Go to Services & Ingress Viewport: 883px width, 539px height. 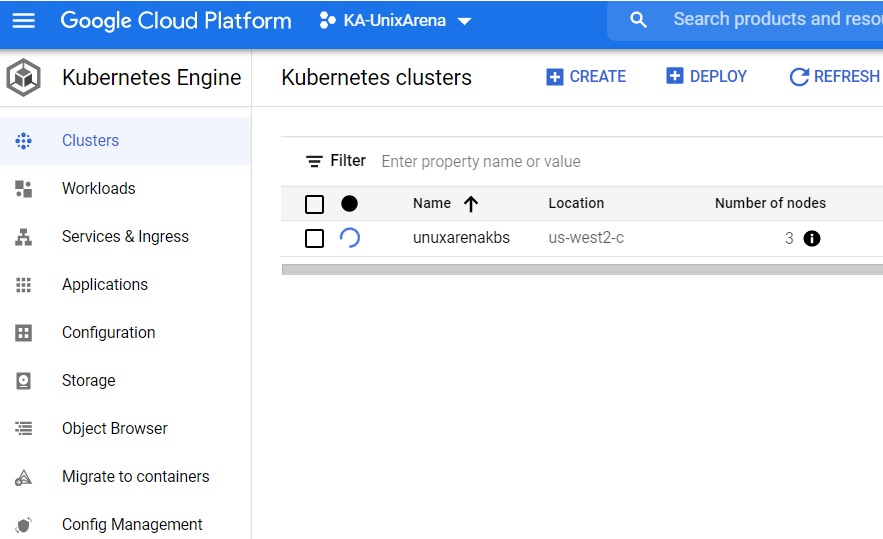click(125, 237)
